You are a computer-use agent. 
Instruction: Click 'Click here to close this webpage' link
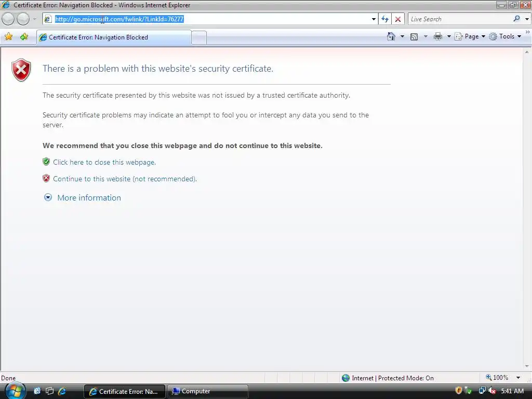pyautogui.click(x=104, y=162)
